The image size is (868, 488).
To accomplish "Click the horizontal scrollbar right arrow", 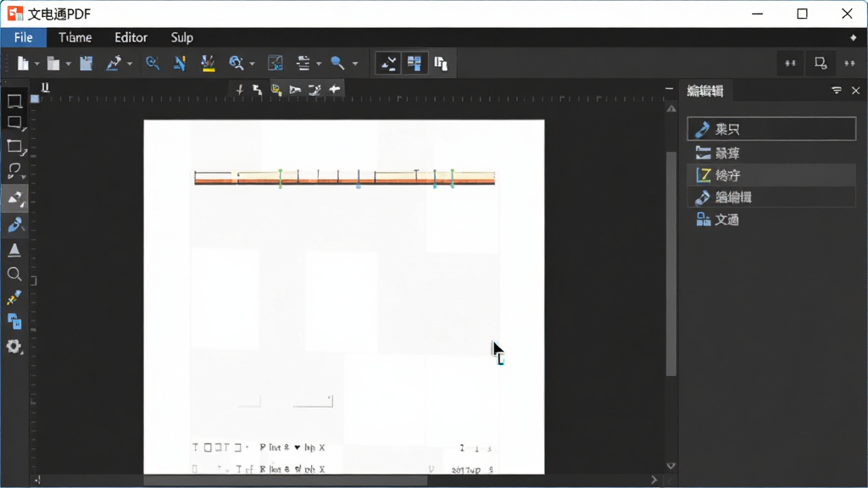I will point(654,480).
